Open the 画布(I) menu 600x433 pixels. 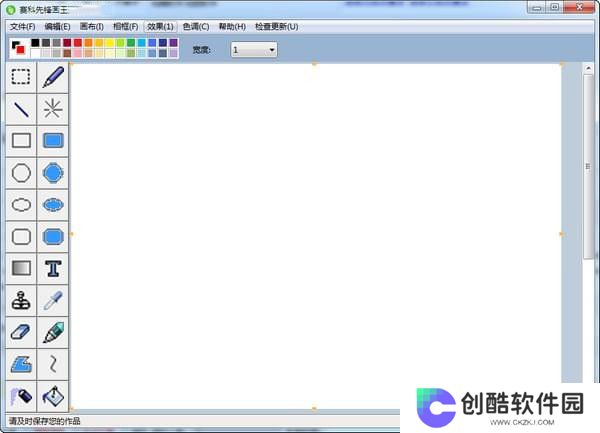(92, 27)
